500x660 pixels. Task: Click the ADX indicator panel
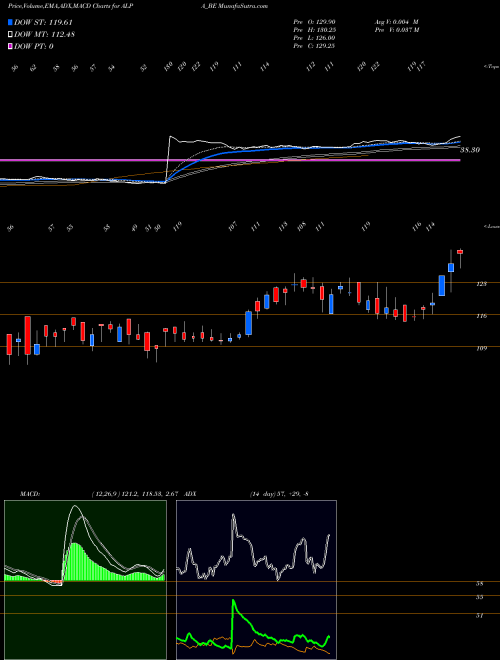256,580
